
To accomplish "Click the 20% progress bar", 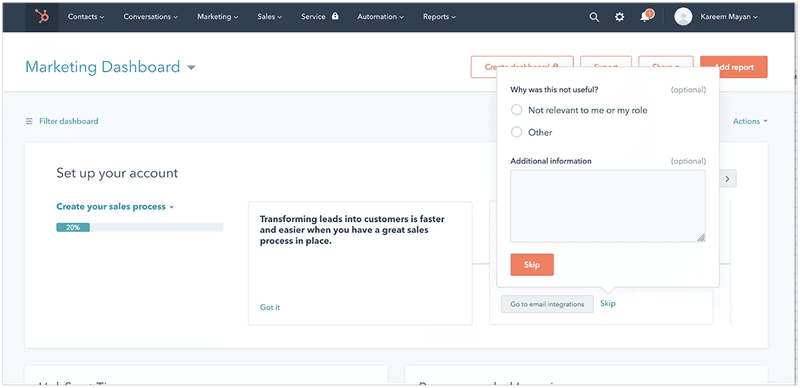I will 140,228.
